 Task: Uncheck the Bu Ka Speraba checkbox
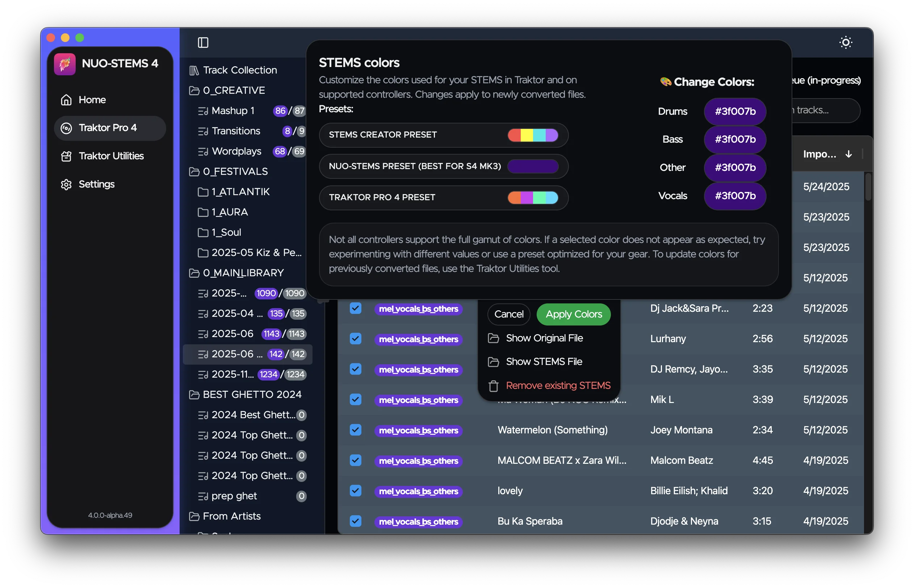[356, 521]
